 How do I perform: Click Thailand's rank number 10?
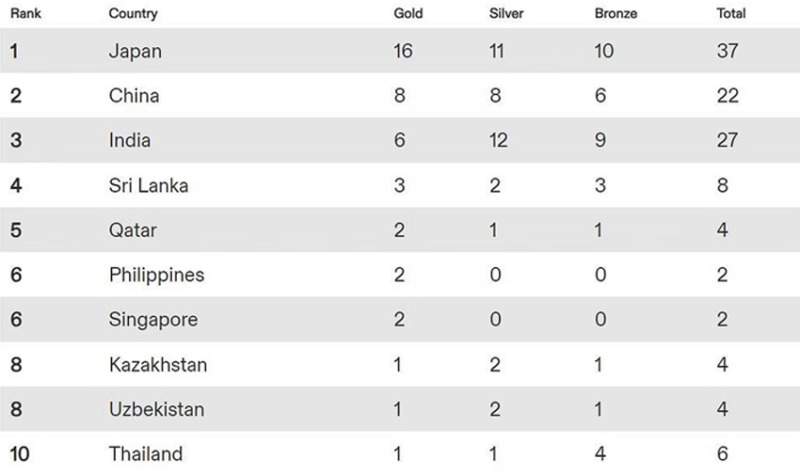19,454
